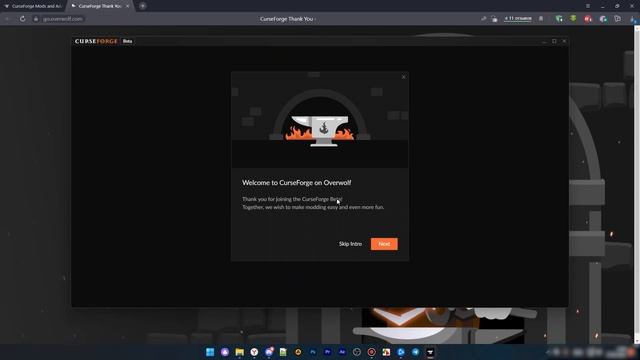Open the browser menu icon in title bar

pos(588,6)
